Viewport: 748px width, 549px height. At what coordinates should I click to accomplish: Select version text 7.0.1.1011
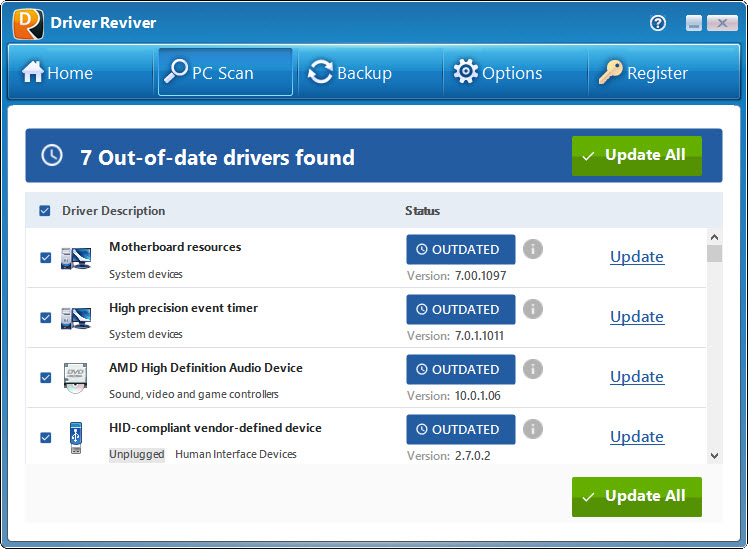[479, 336]
